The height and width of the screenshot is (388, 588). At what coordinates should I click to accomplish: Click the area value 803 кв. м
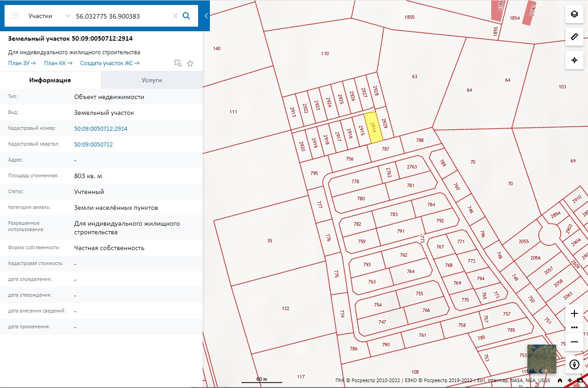(x=88, y=176)
